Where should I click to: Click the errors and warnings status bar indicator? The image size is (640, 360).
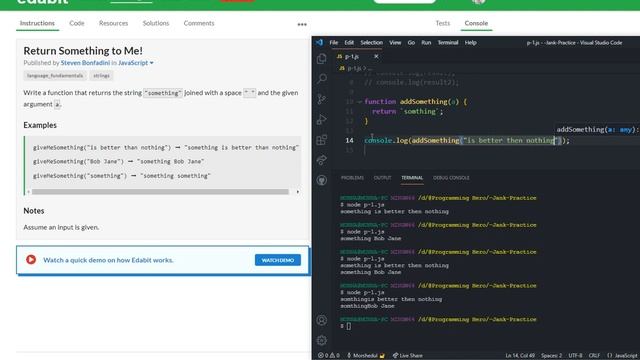[329, 356]
